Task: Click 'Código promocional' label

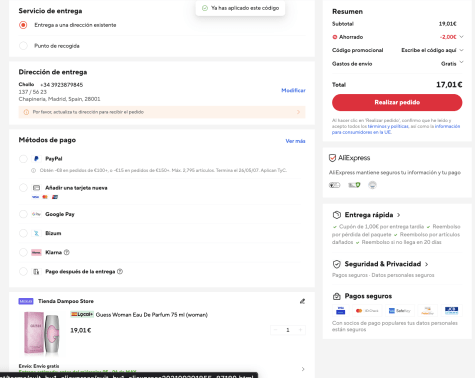Action: coord(357,50)
